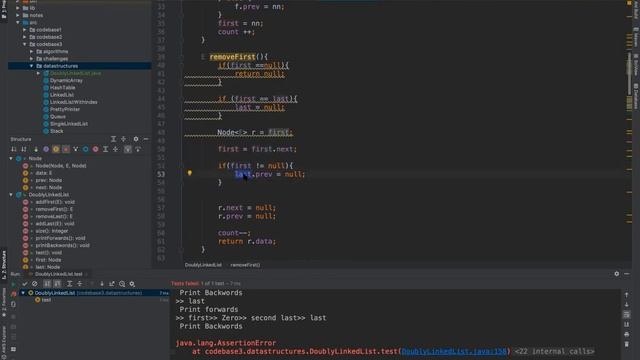Expand the notes folder
The width and height of the screenshot is (640, 360).
(x=18, y=15)
